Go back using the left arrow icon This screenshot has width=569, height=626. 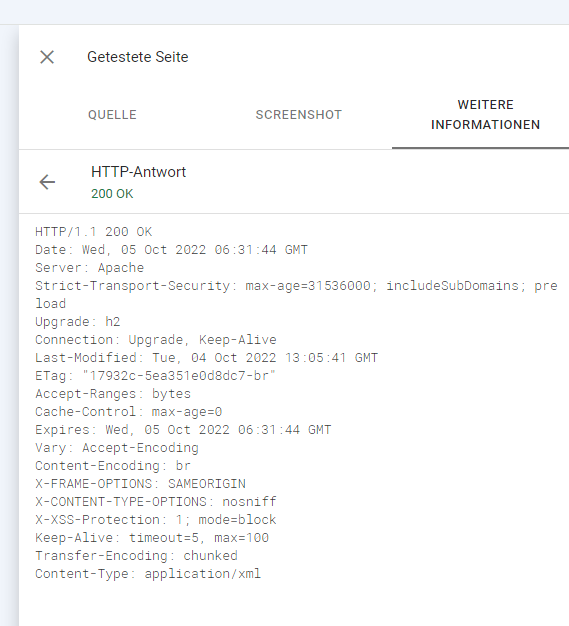[47, 182]
